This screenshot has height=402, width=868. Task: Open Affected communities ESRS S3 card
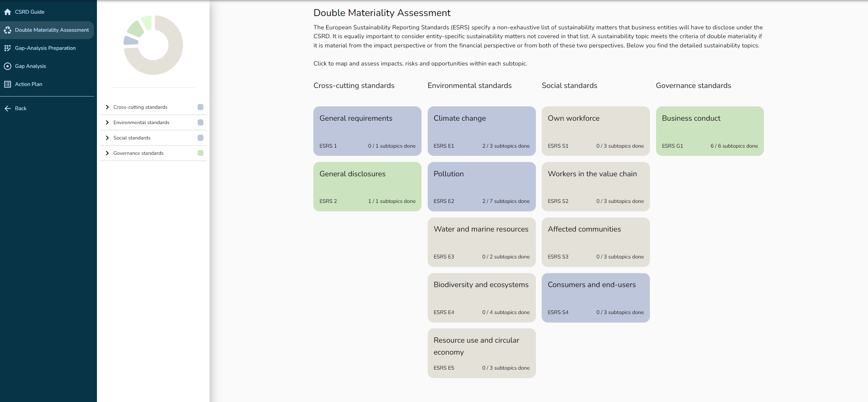596,242
